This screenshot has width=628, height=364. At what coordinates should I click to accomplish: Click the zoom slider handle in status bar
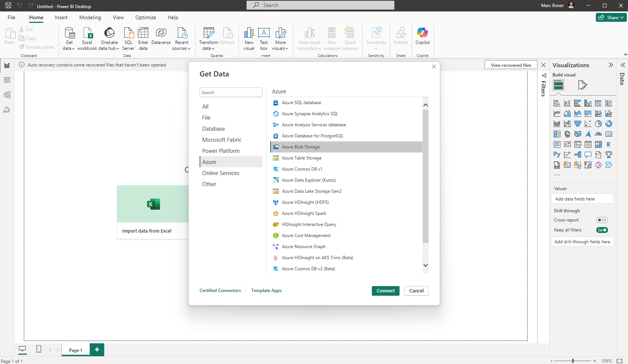[x=573, y=361]
